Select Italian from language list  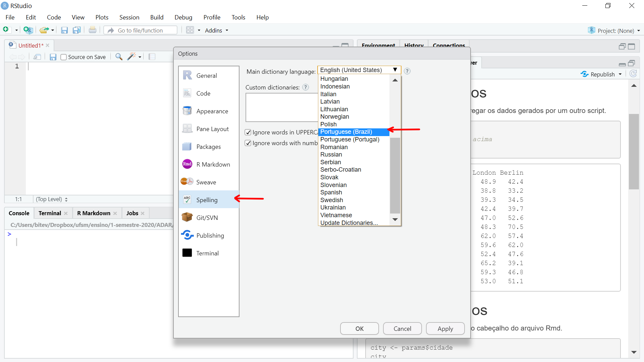354,94
